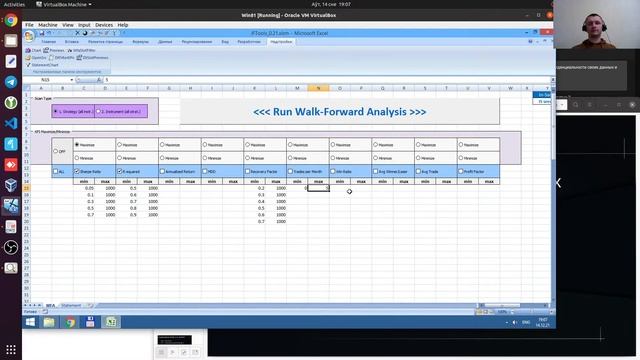Enable the MDD checkbox
640x360 pixels.
pos(205,171)
